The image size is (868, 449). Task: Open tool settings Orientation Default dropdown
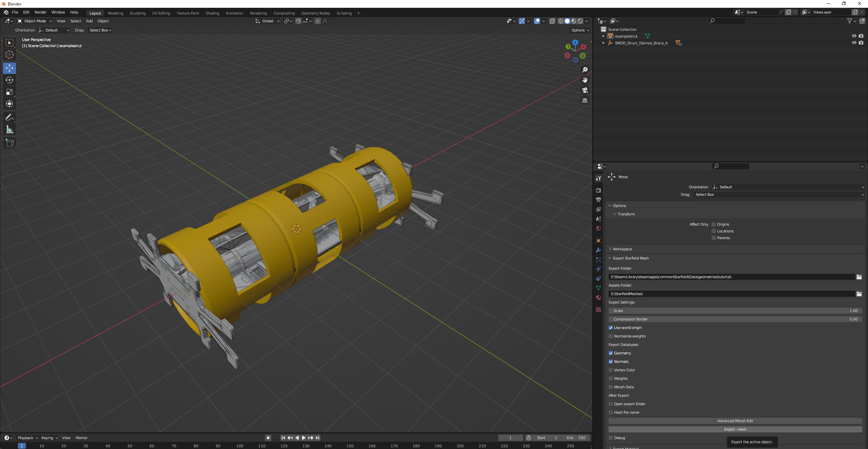pos(788,187)
